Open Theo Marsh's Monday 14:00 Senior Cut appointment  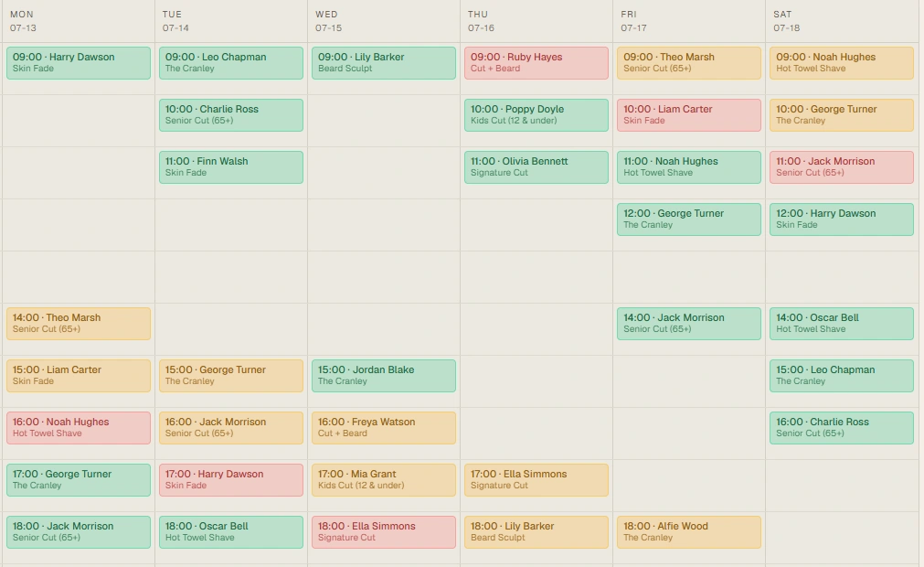(x=79, y=324)
